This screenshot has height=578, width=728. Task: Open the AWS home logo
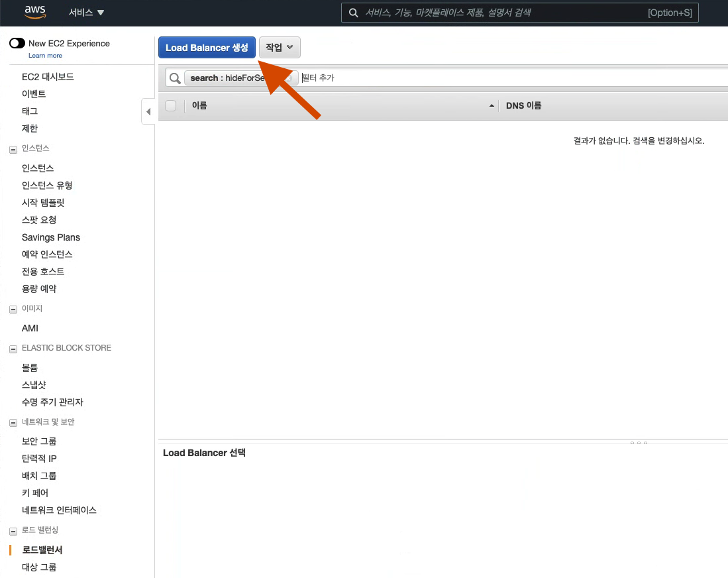(x=35, y=12)
